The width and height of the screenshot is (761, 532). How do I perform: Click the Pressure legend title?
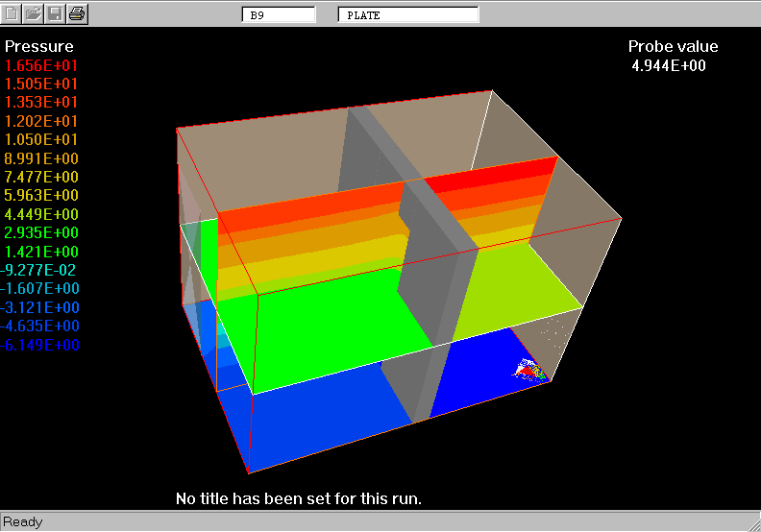point(39,46)
